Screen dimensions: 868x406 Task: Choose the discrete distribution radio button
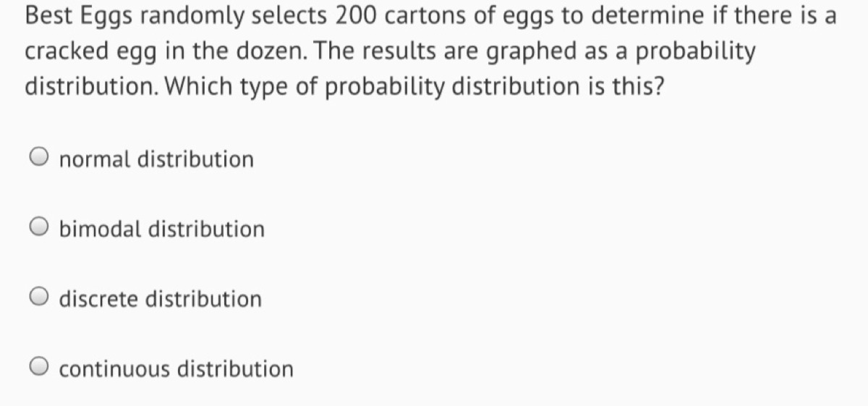pos(40,299)
